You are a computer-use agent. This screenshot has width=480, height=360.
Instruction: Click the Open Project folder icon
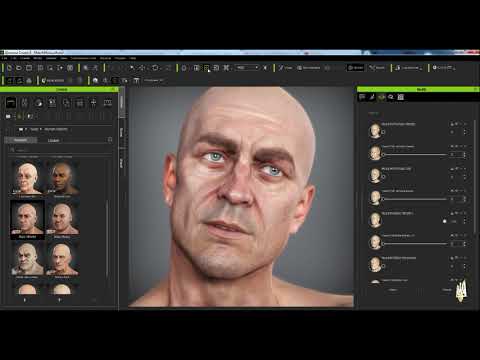click(19, 68)
